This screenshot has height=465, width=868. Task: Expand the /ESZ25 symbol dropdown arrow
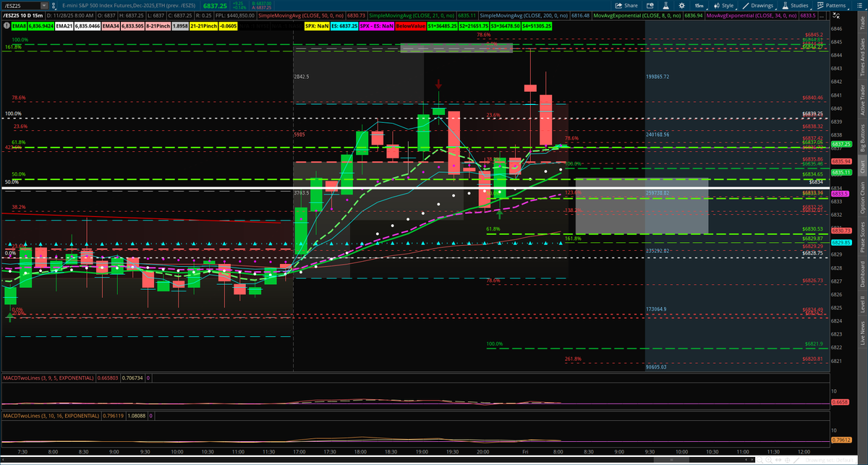[x=44, y=6]
